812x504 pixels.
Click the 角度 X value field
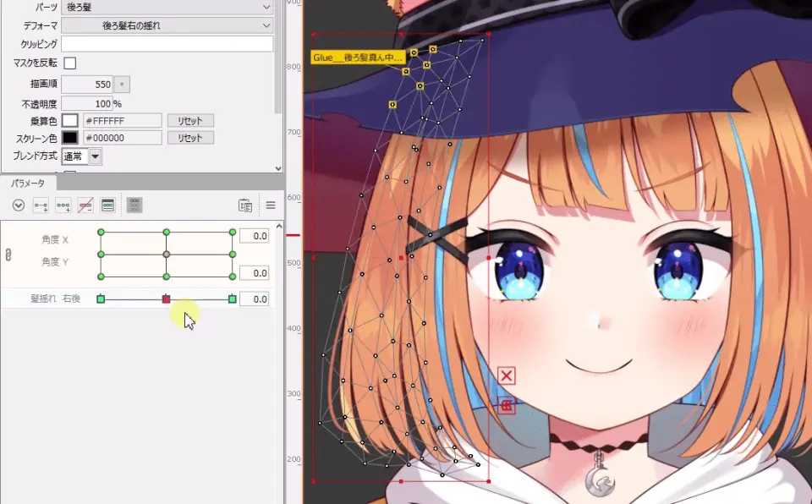coord(255,236)
